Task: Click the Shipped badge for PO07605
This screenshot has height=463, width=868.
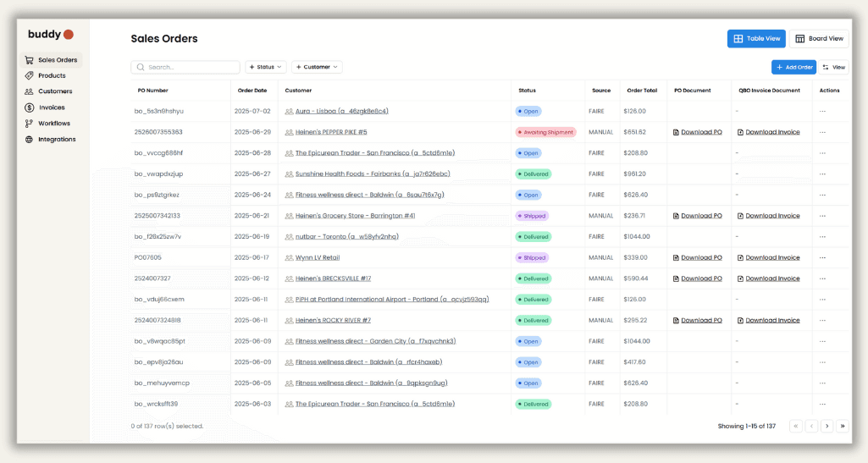Action: tap(532, 258)
